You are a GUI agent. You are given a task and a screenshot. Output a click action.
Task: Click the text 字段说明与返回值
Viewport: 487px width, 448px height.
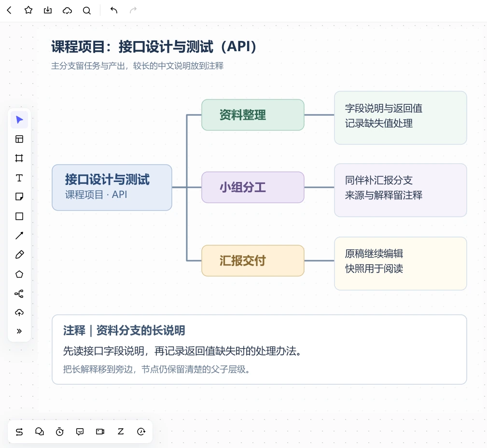[384, 109]
